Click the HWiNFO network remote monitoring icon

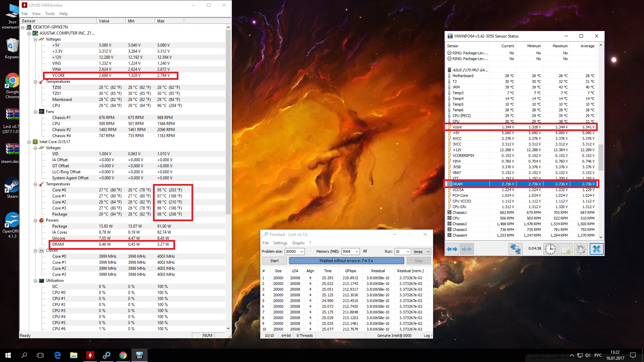[x=515, y=249]
